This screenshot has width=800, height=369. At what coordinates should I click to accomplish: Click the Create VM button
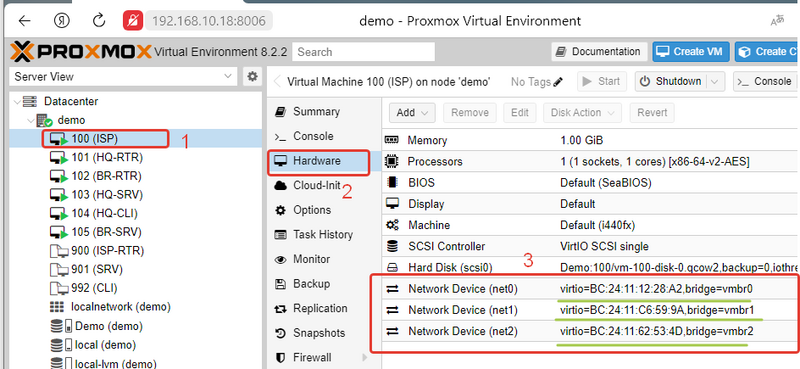[x=691, y=52]
